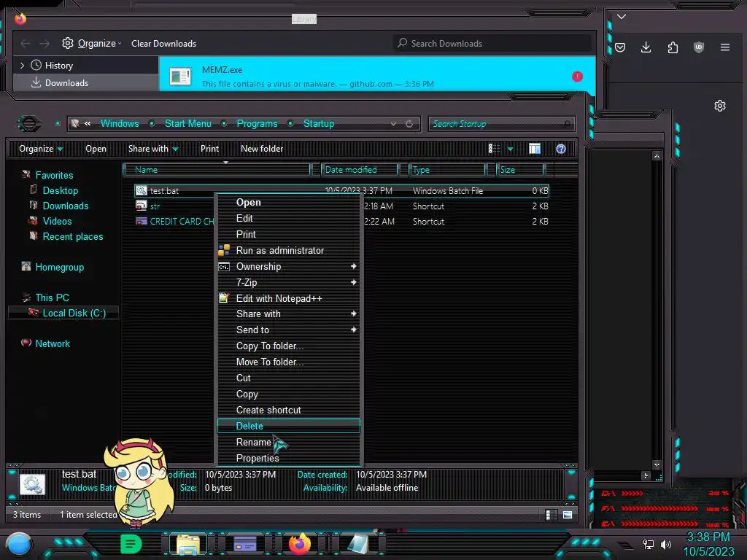The width and height of the screenshot is (747, 560).
Task: Click the Start orb button
Action: [x=18, y=544]
